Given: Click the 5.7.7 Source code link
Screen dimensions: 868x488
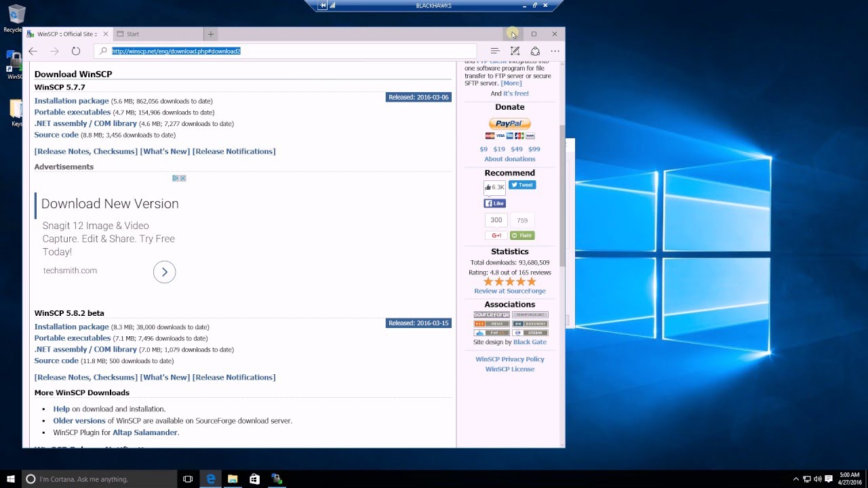Looking at the screenshot, I should pyautogui.click(x=56, y=135).
